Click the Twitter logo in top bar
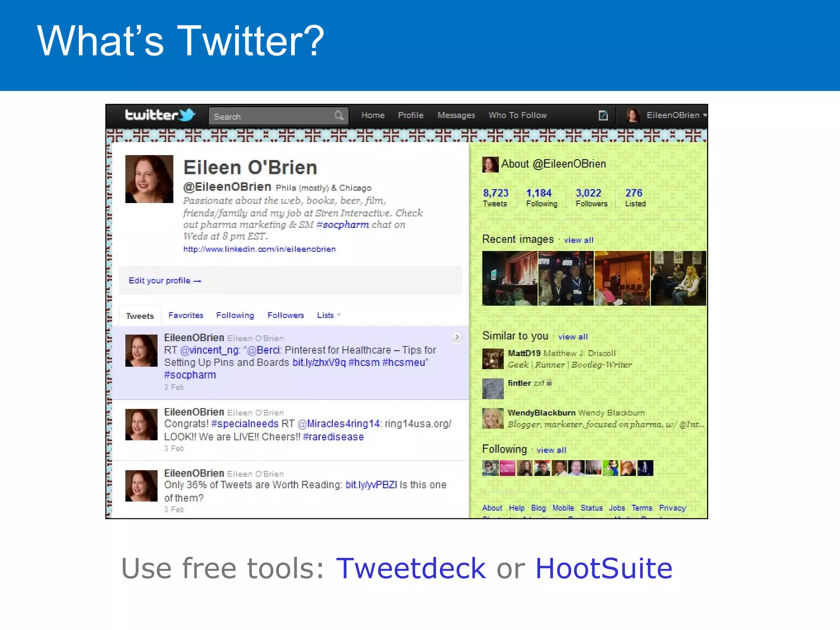Viewport: 840px width, 630px height. [x=160, y=115]
